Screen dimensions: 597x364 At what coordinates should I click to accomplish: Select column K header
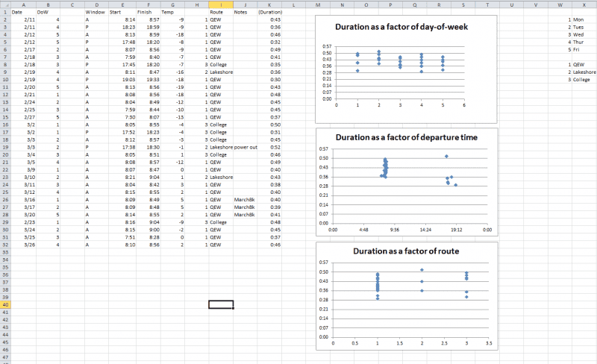(269, 5)
